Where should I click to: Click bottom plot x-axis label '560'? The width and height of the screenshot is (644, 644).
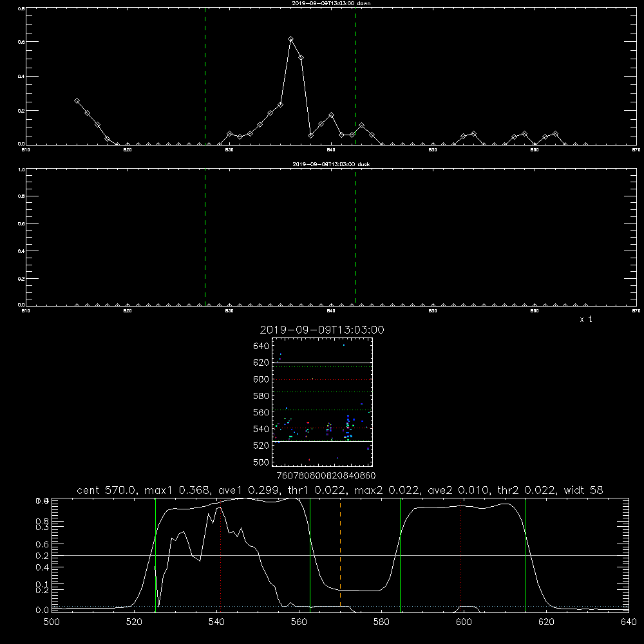coord(299,622)
